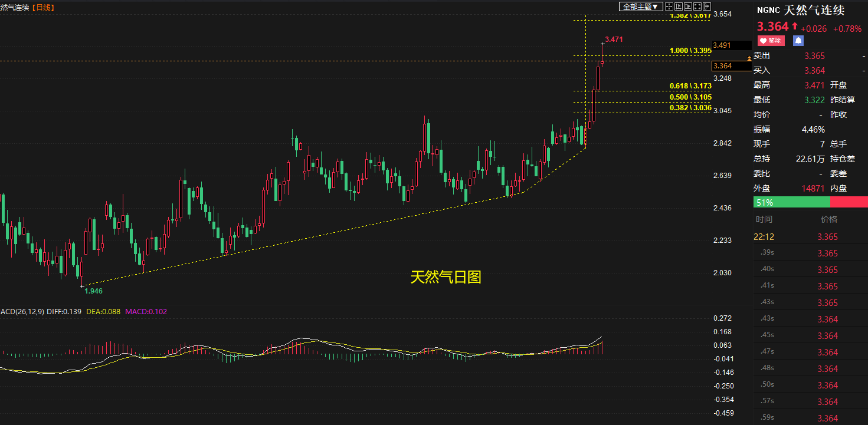The image size is (868, 425).
Task: Click the collapse side panel icon
Action: coord(707,7)
